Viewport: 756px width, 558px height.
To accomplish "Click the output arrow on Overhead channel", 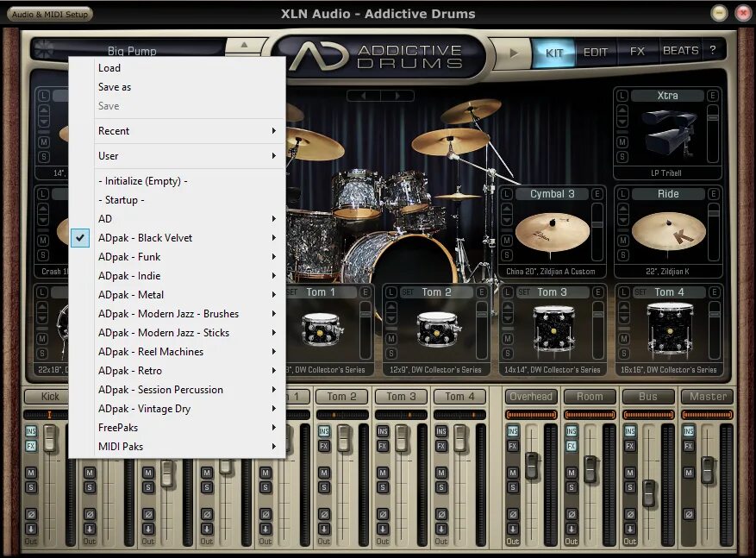I will 513,529.
